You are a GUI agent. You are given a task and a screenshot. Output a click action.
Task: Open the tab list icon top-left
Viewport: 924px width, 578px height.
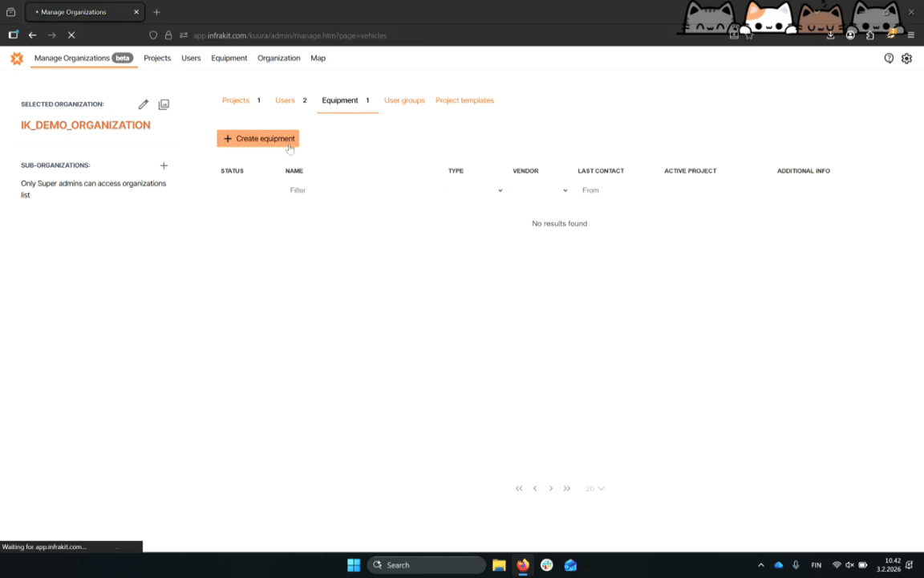pos(10,12)
